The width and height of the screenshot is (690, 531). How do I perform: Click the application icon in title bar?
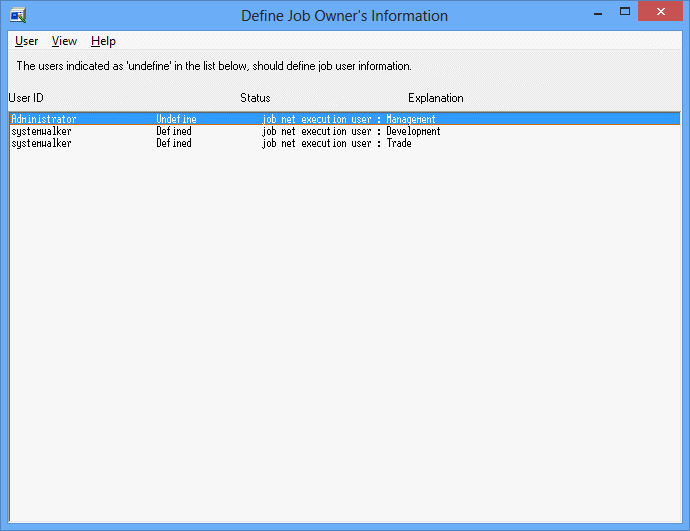18,15
